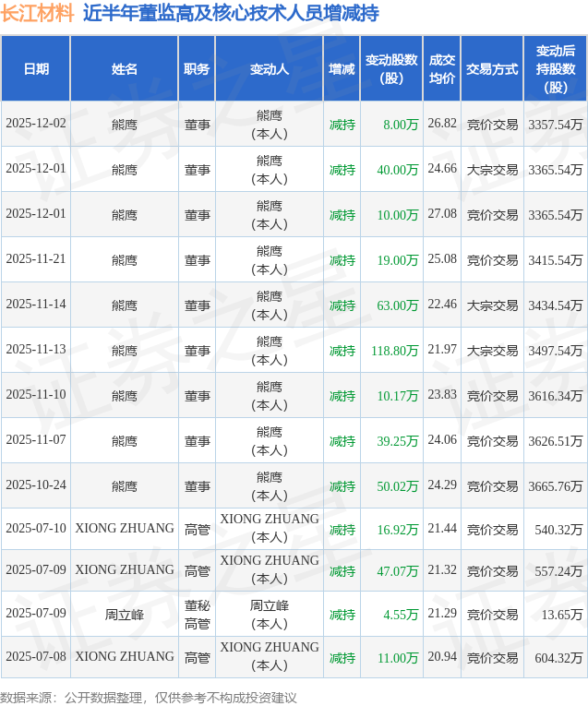
Task: Click share amount 16.92万
Action: [x=398, y=530]
